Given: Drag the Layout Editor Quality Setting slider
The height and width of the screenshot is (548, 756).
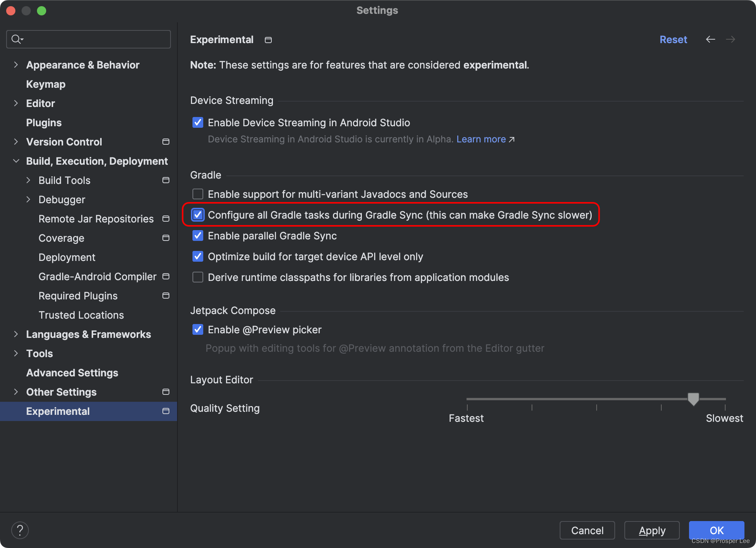Looking at the screenshot, I should tap(693, 400).
